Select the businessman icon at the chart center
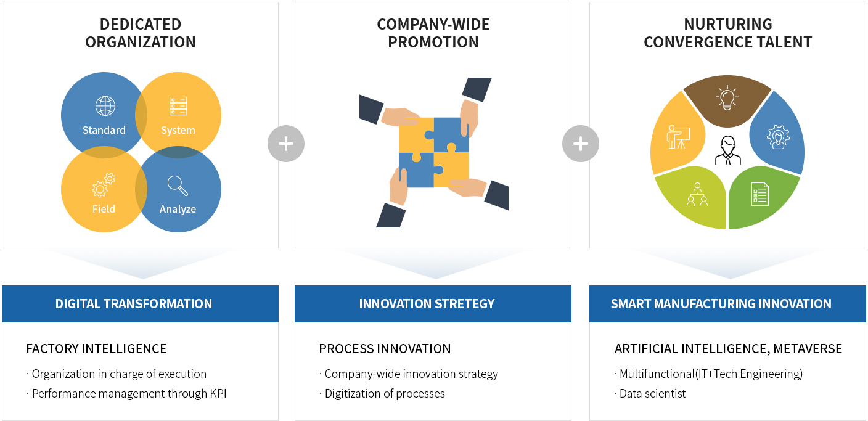This screenshot has width=868, height=421. 728,150
